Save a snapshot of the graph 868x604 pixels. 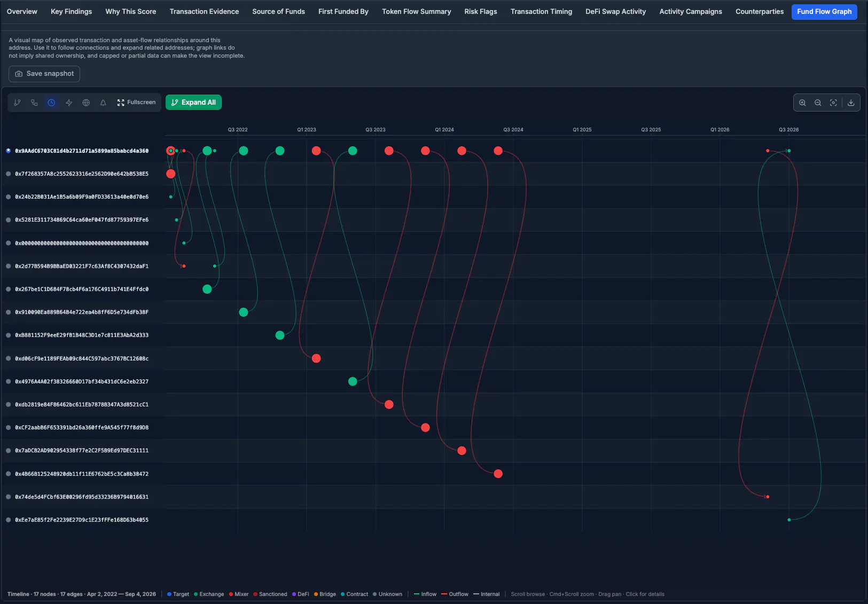[44, 74]
